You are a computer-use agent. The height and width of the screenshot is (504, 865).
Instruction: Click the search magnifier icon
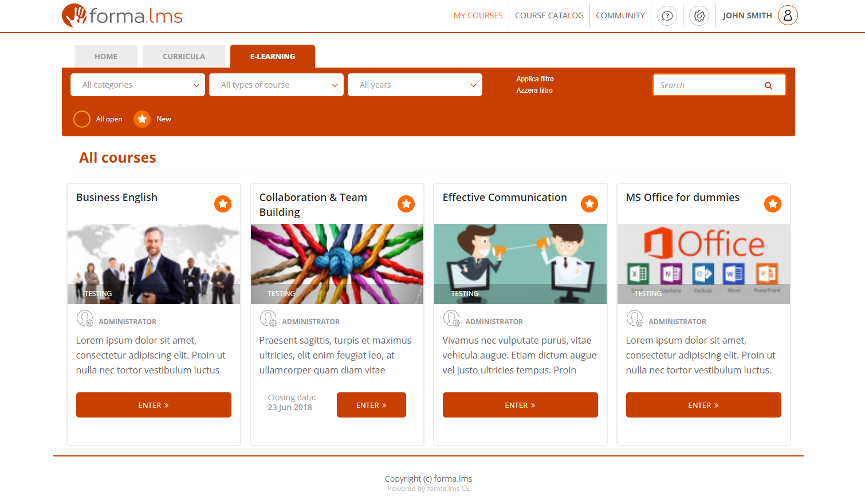point(768,85)
